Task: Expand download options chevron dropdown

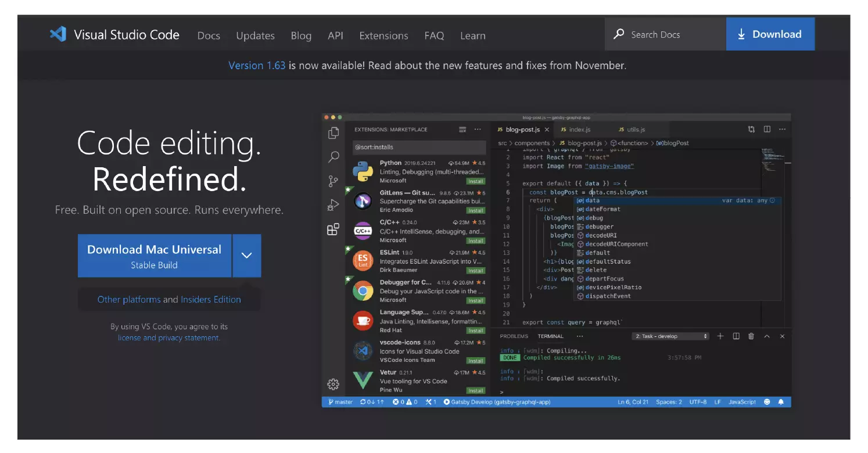Action: pos(246,256)
